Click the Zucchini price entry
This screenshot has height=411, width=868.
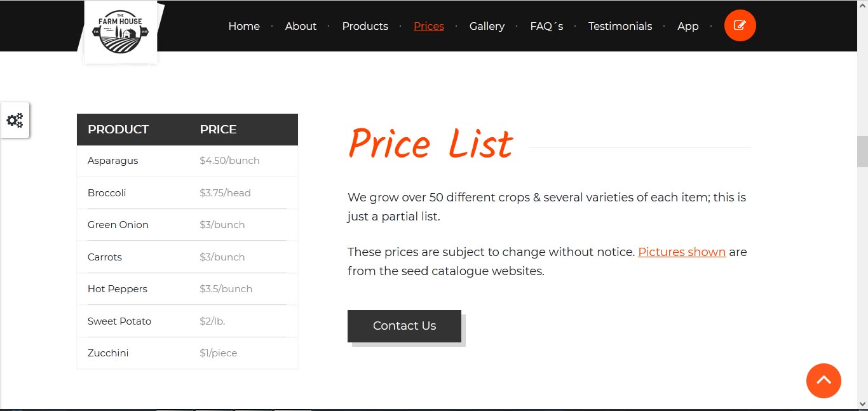pos(218,353)
